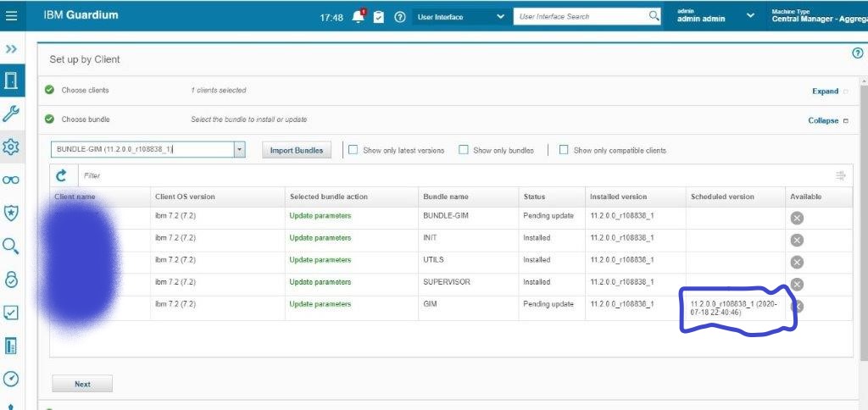Click Update parameters for BUNDLE-GIM
Image resolution: width=868 pixels, height=410 pixels.
pyautogui.click(x=320, y=215)
